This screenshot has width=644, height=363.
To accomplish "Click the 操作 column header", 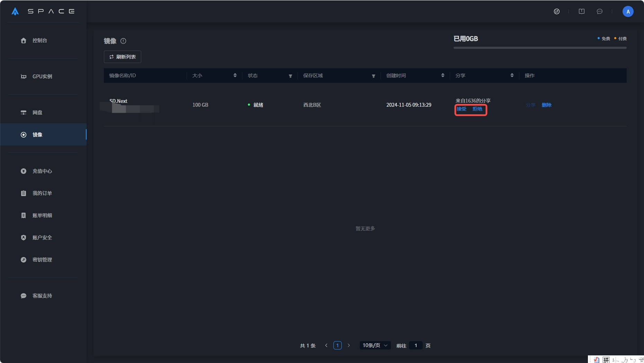I will point(530,76).
